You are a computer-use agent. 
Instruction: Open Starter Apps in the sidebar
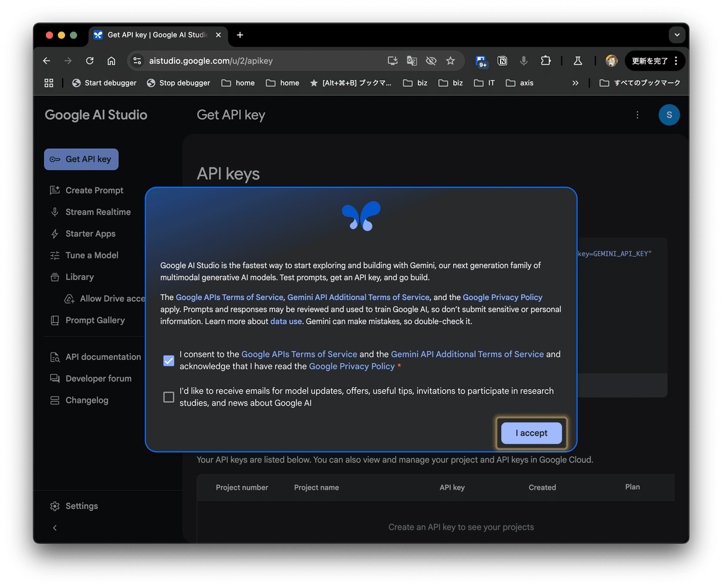point(83,234)
